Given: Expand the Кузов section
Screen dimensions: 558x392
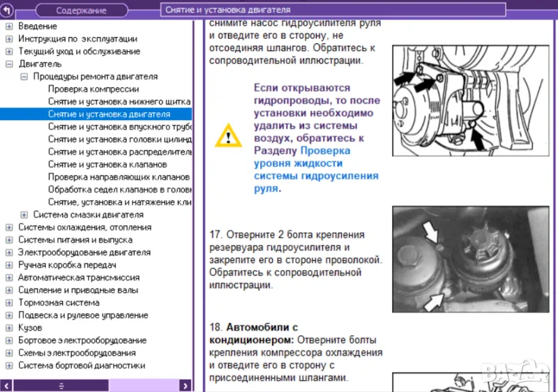Looking at the screenshot, I should point(9,328).
